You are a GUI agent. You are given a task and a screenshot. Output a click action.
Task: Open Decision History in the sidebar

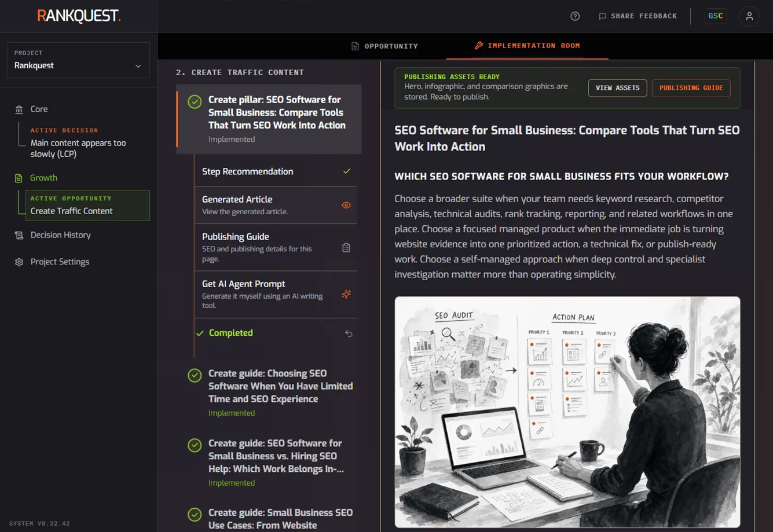[x=60, y=235]
